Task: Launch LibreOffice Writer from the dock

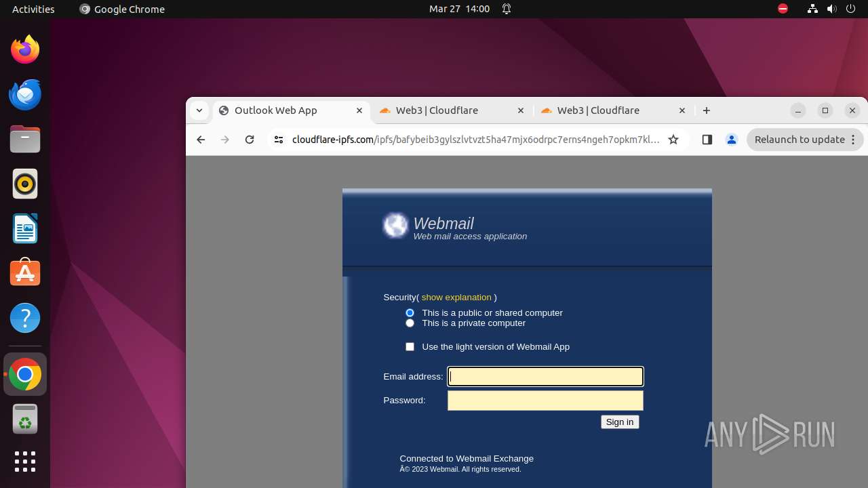Action: point(25,228)
